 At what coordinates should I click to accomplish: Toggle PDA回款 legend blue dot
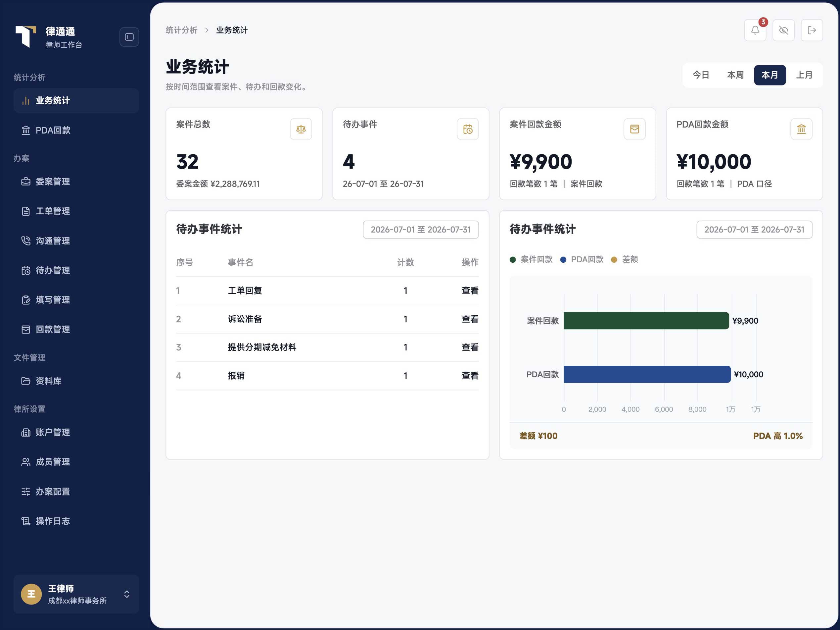[x=563, y=260]
